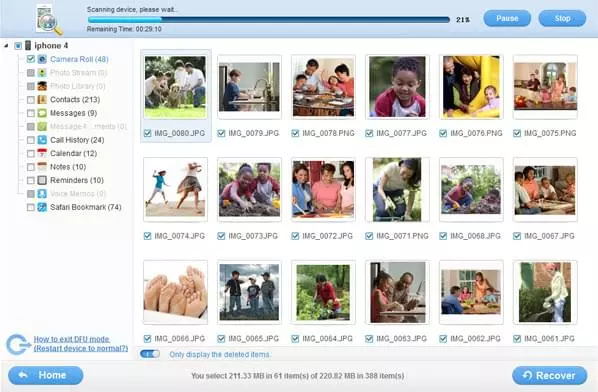
Task: Select the IMG_0075.PNG thumbnail
Action: click(x=545, y=87)
